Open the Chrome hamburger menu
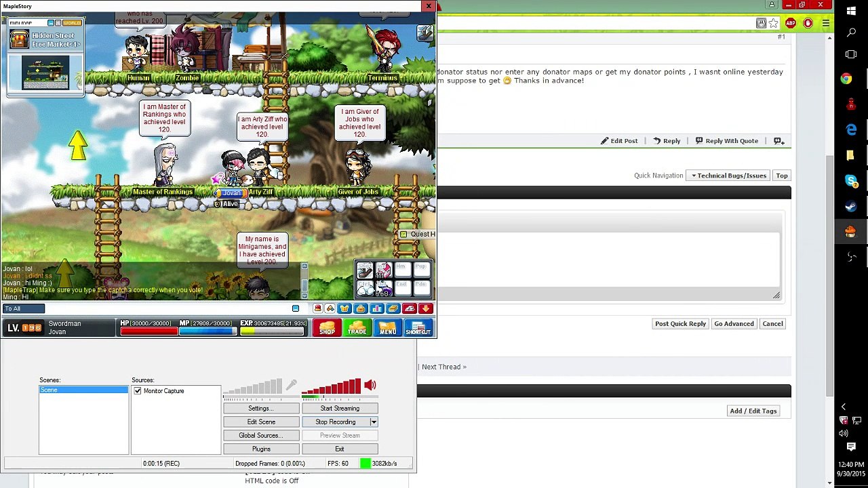868x488 pixels. [x=825, y=24]
